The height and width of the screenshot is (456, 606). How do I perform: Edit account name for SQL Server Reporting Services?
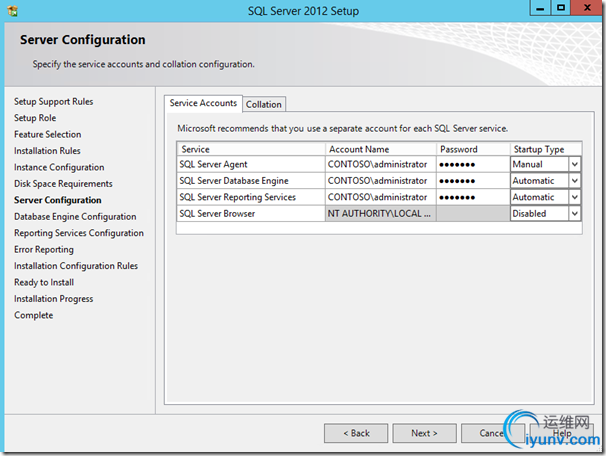[381, 197]
